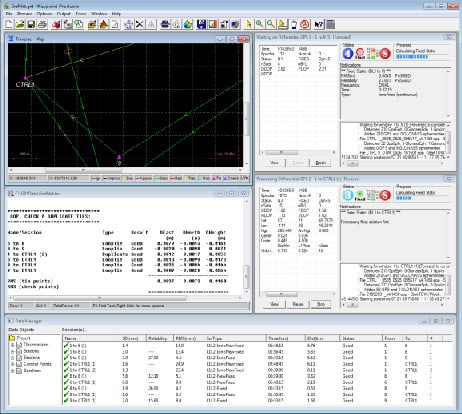Click the Print icon in toolbar
Viewport: 462px width, 414px height.
(42, 24)
